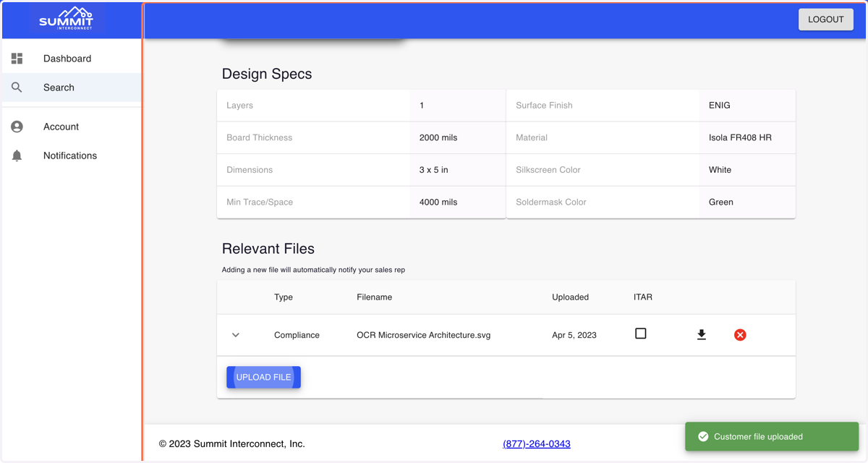
Task: Open Notifications in sidebar
Action: [x=71, y=156]
